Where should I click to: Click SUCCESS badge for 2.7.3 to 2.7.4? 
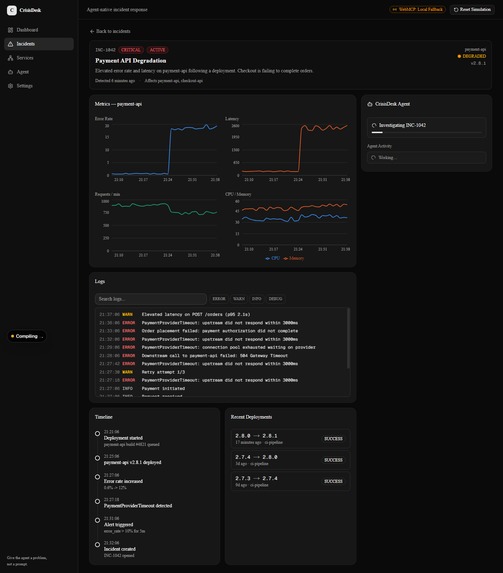click(333, 481)
